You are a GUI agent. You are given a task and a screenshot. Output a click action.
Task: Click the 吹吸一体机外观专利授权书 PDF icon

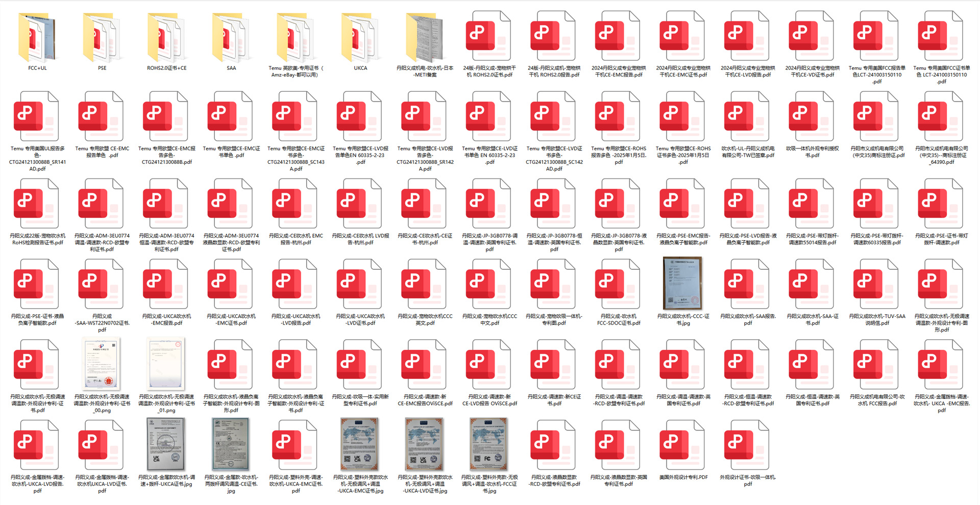coord(812,117)
